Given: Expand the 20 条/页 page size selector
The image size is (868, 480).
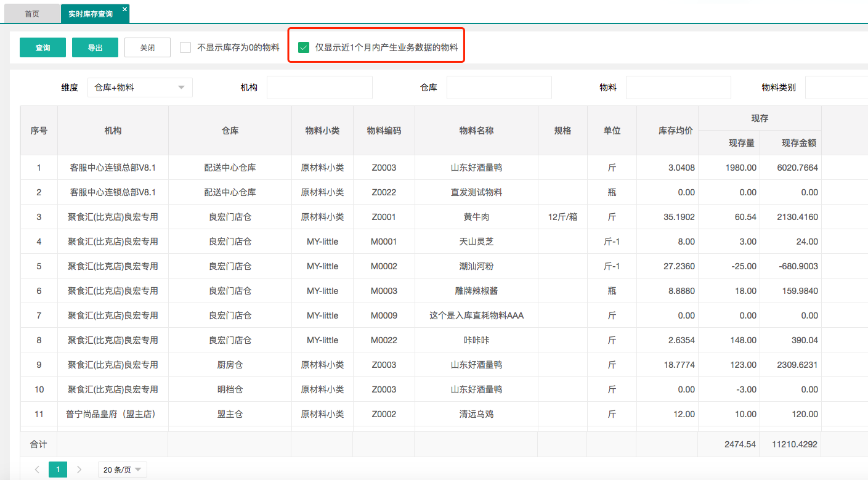Looking at the screenshot, I should [122, 470].
